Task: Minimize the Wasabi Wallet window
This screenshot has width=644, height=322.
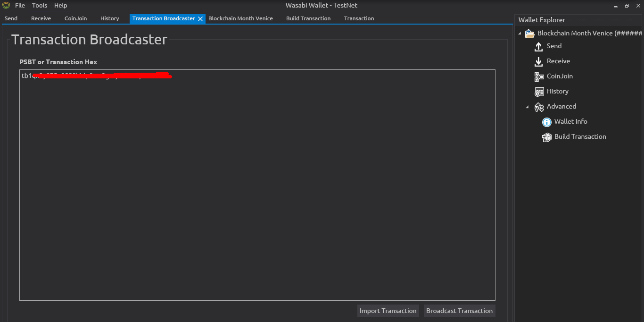Action: click(616, 6)
